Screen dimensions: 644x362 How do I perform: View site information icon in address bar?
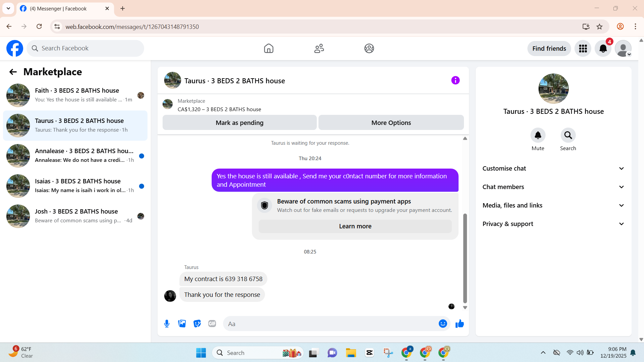tap(57, 27)
